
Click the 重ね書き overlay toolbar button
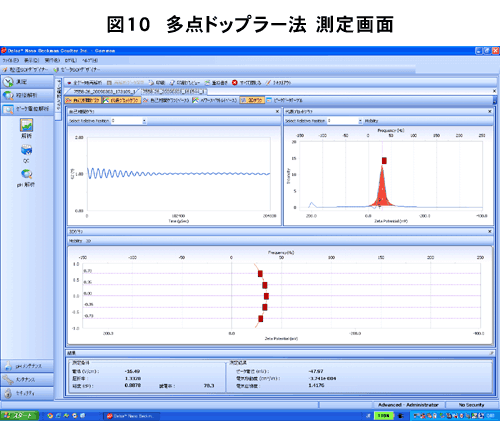click(x=216, y=82)
